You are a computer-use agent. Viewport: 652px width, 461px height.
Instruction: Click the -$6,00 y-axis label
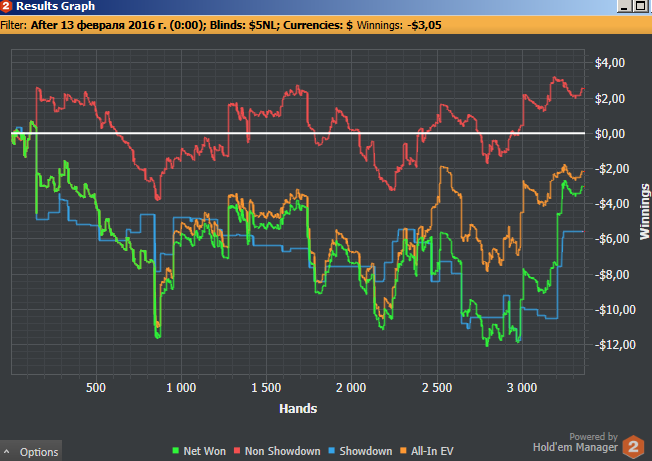click(x=612, y=239)
